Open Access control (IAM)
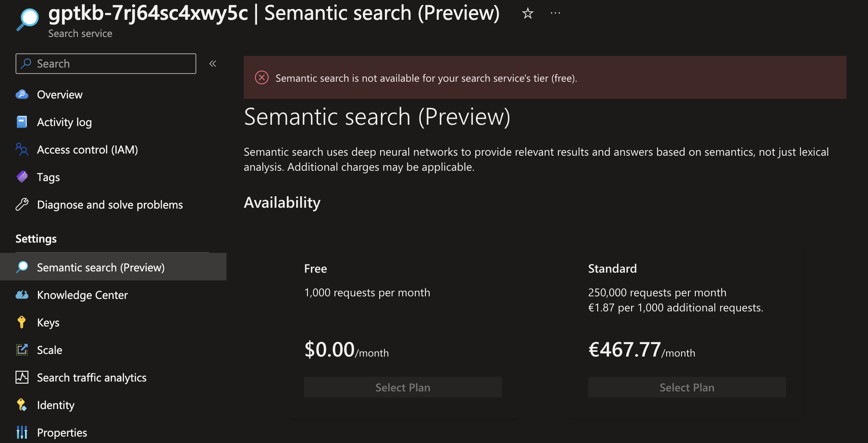The image size is (868, 443). pyautogui.click(x=87, y=150)
